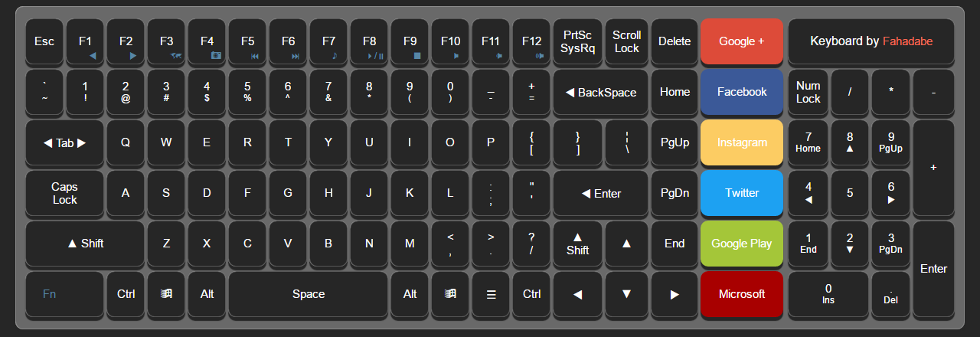Screen dimensions: 980x337
Task: Click the BackSpace key
Action: pos(601,92)
